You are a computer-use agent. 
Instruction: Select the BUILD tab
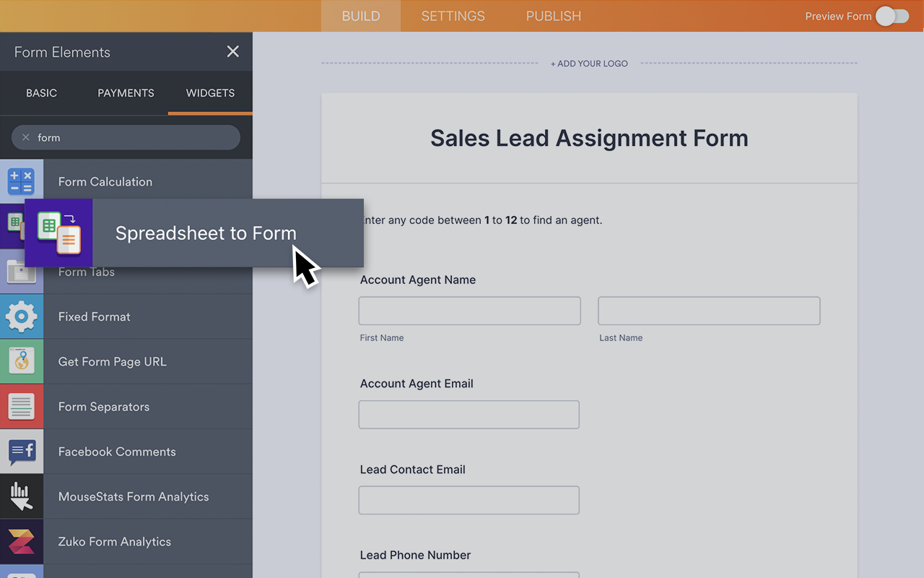coord(360,16)
